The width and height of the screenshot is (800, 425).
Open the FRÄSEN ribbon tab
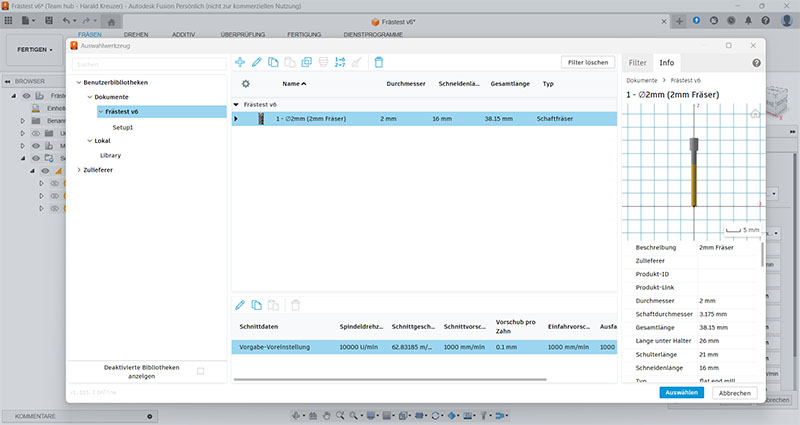point(90,35)
